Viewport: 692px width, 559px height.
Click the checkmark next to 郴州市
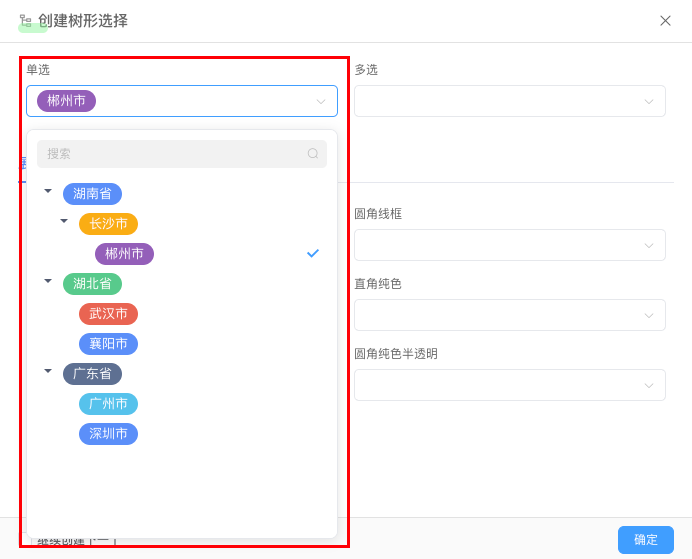313,254
